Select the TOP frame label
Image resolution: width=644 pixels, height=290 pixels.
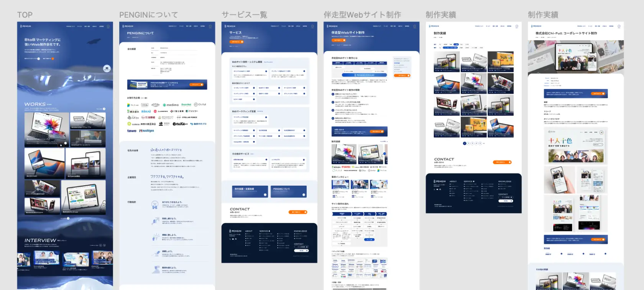[25, 15]
